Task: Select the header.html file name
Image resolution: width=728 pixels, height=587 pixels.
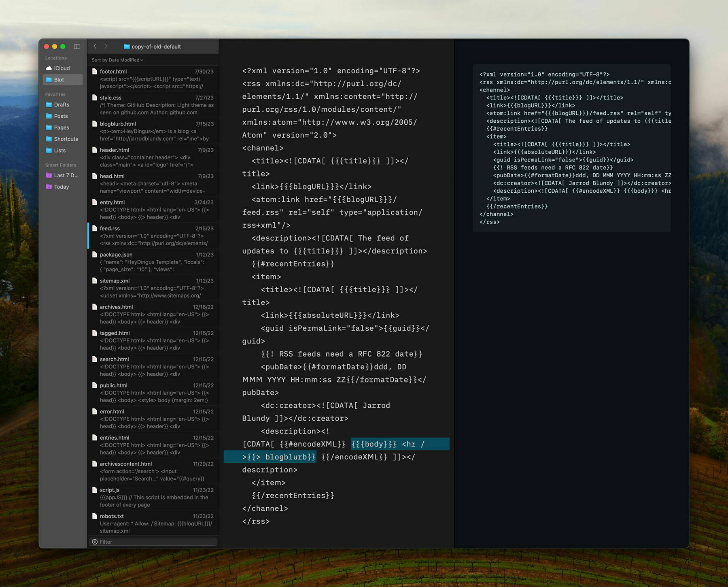Action: click(x=115, y=150)
